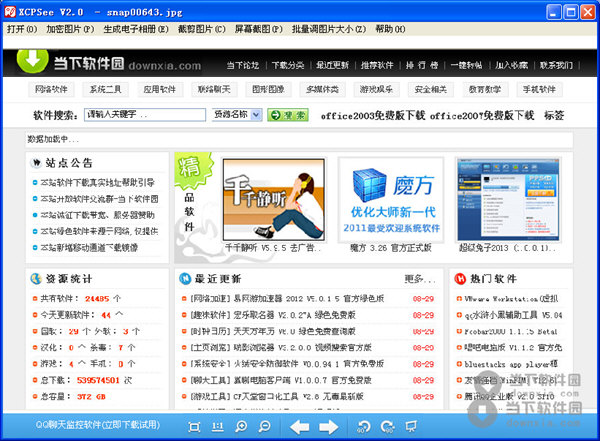Click the XCPSee app icon in title bar

tap(10, 12)
